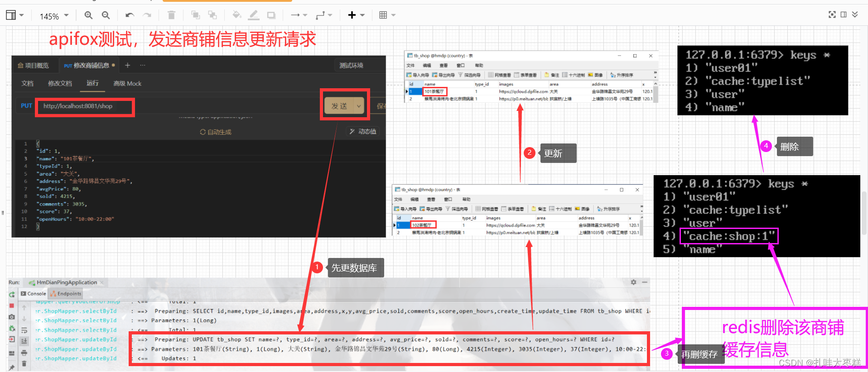Switch to the 修改文档 tab

pos(60,84)
